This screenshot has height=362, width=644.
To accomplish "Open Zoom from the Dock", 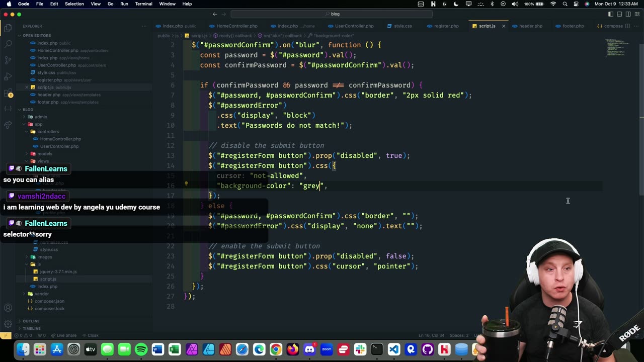I will [327, 349].
